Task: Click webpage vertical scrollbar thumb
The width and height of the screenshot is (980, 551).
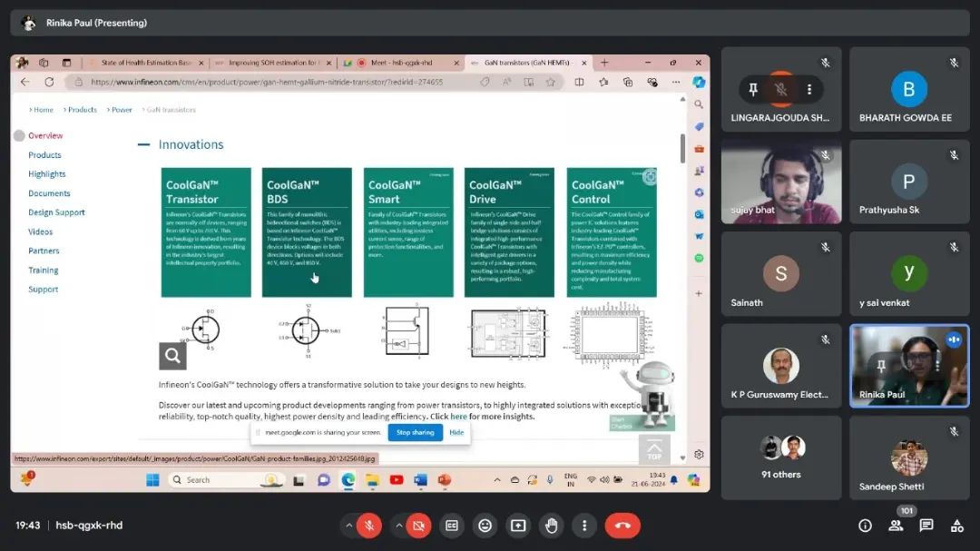Action: pyautogui.click(x=682, y=149)
